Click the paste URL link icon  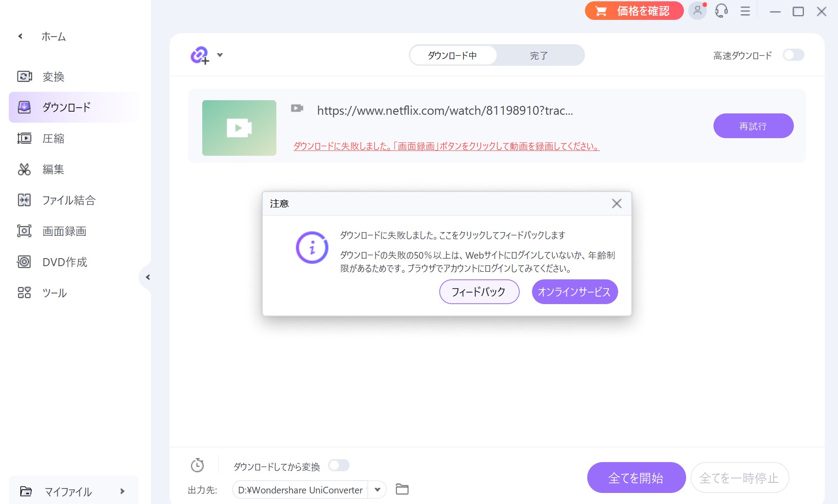[x=200, y=56]
